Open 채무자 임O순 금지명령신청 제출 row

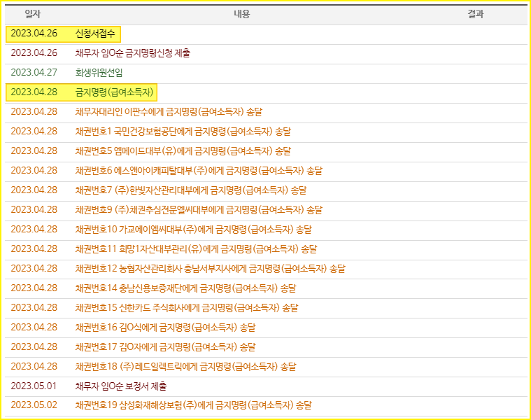tap(266, 53)
